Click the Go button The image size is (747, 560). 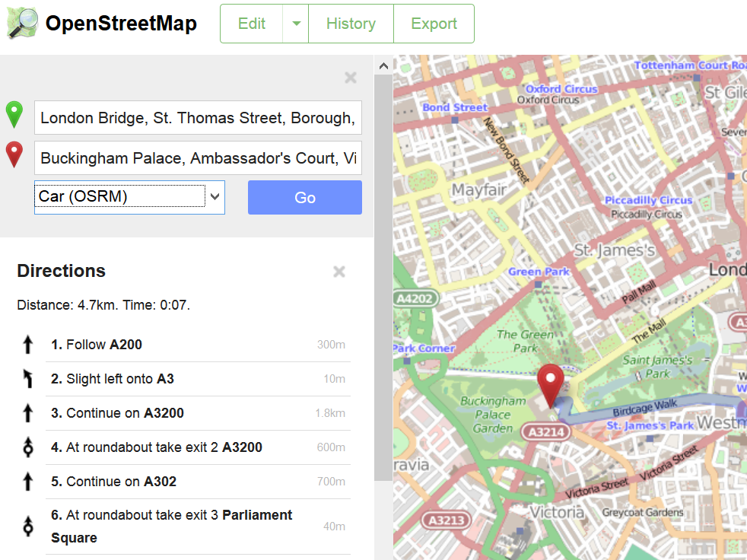coord(305,197)
